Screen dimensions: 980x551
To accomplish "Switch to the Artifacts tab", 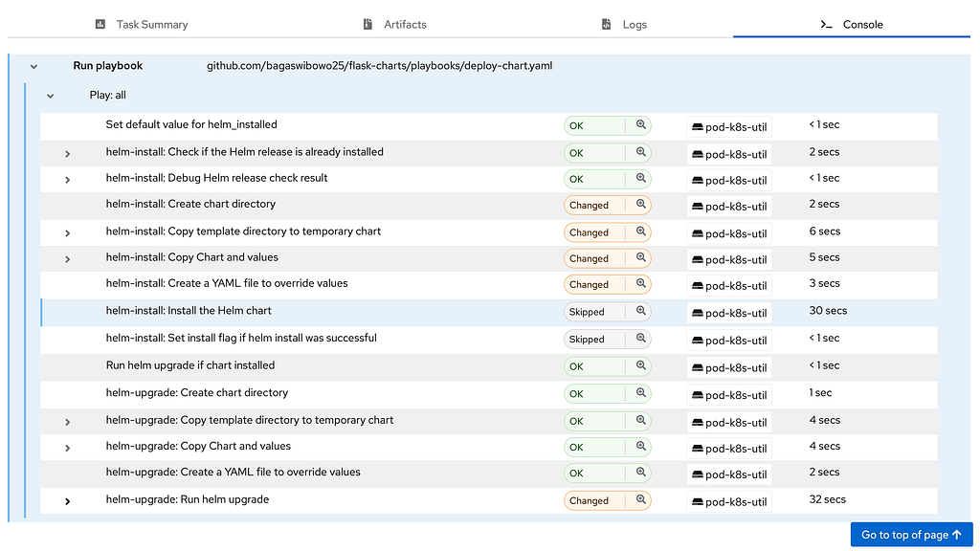I will pyautogui.click(x=395, y=24).
